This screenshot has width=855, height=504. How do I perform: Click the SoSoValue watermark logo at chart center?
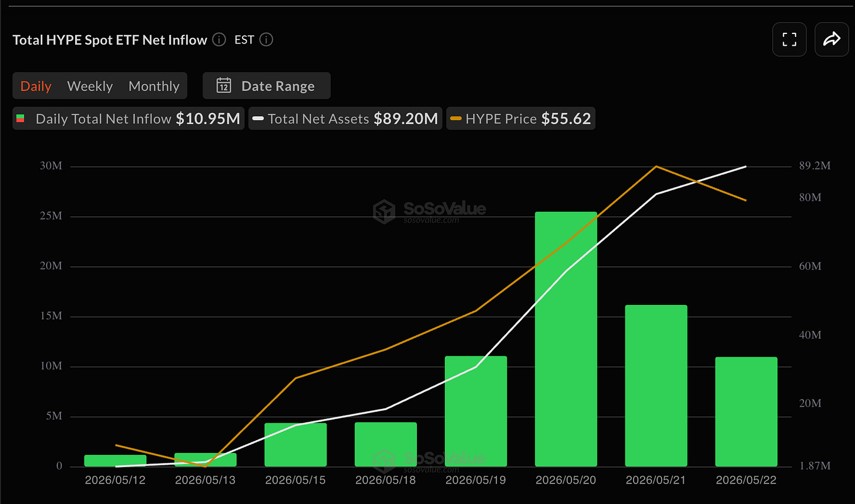click(385, 212)
